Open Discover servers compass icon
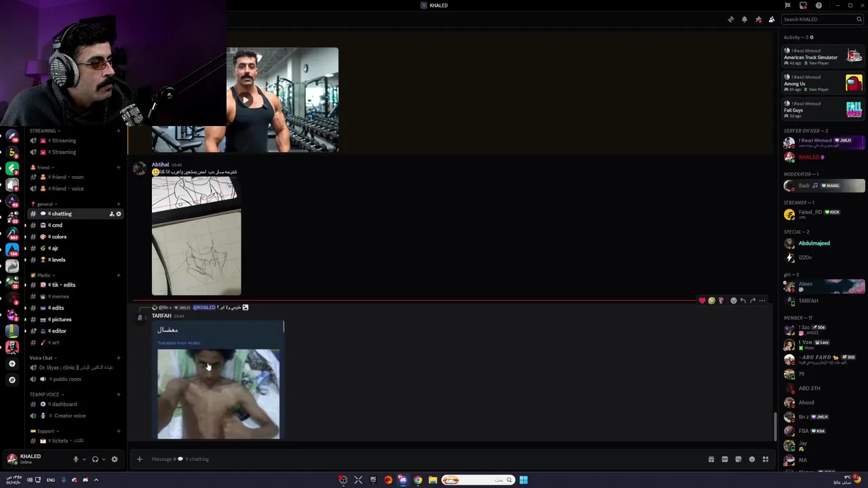This screenshot has height=488, width=868. (12, 380)
